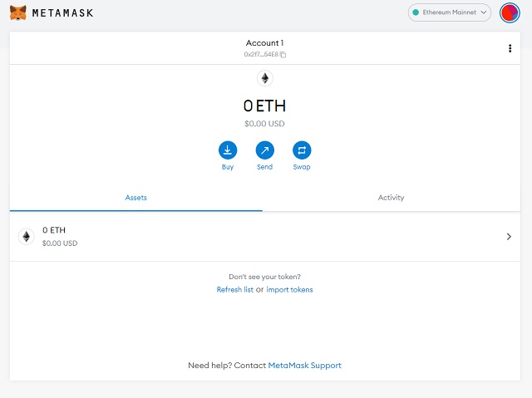532x398 pixels.
Task: Click the ETH icon in asset row
Action: [x=26, y=237]
